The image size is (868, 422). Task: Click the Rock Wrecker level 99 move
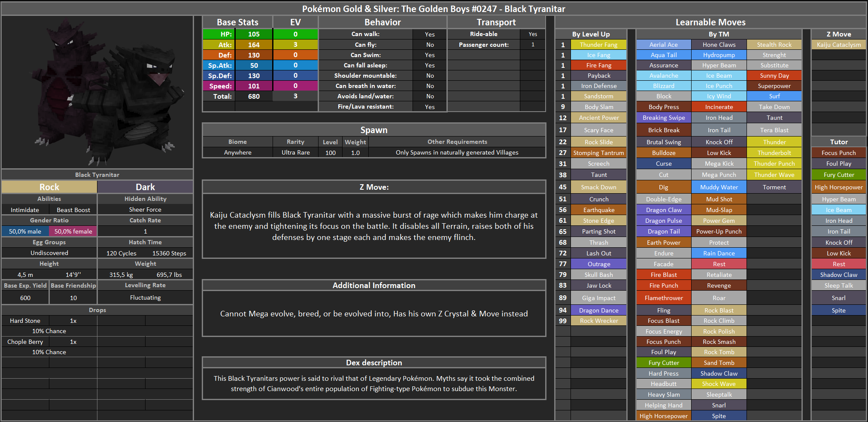point(598,321)
